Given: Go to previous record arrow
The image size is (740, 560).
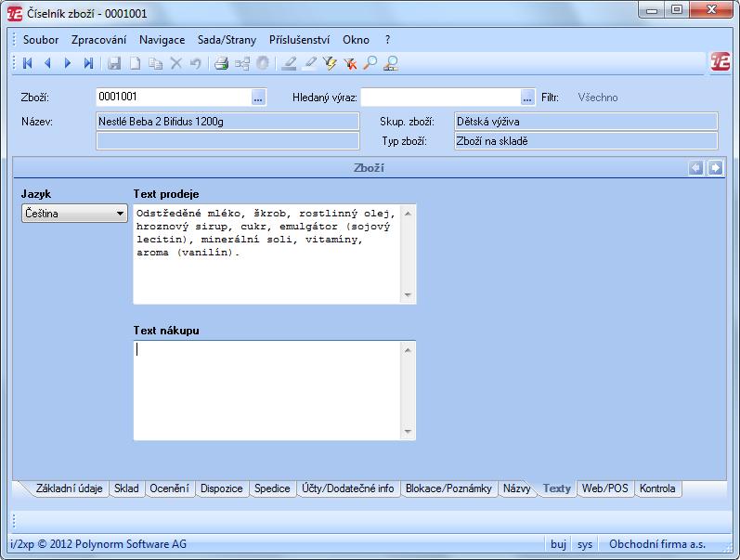Looking at the screenshot, I should (47, 63).
